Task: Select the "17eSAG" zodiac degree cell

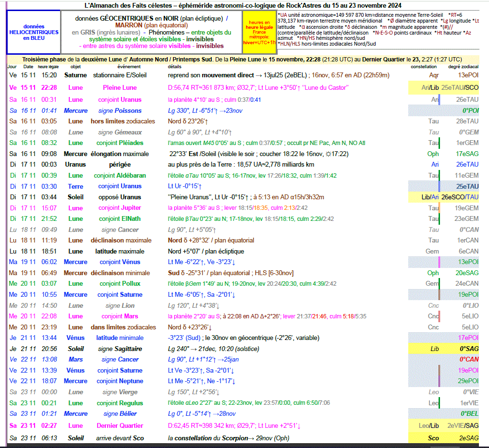Action: 467,154
